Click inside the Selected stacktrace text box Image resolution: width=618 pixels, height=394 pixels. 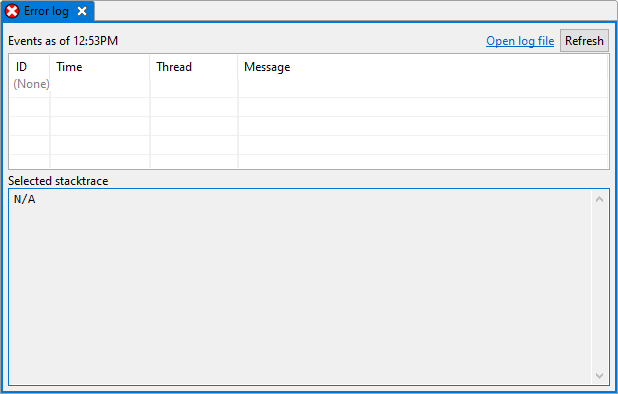[300, 287]
